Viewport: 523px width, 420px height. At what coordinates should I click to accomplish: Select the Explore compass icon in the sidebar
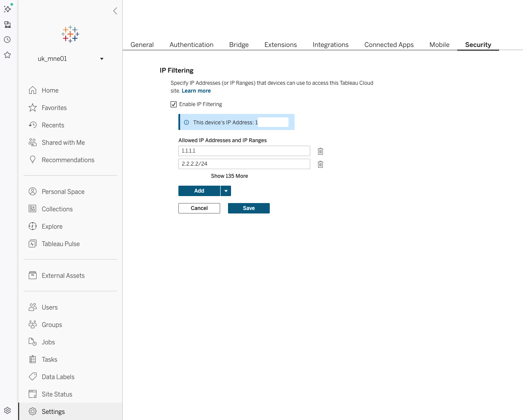[32, 226]
